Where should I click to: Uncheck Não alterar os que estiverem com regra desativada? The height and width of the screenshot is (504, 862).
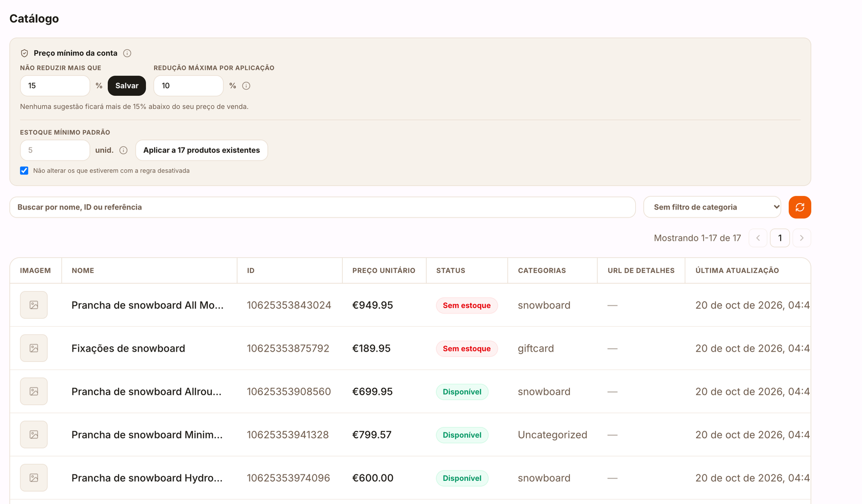[x=24, y=171]
